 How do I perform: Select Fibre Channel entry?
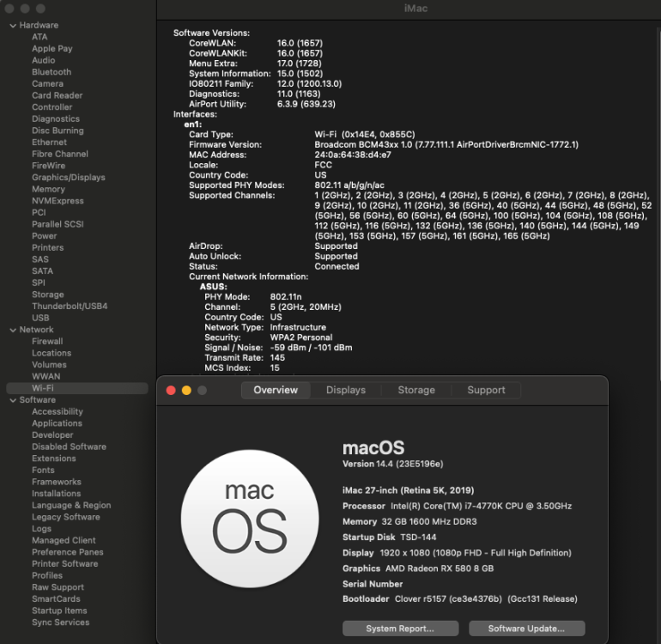(60, 154)
